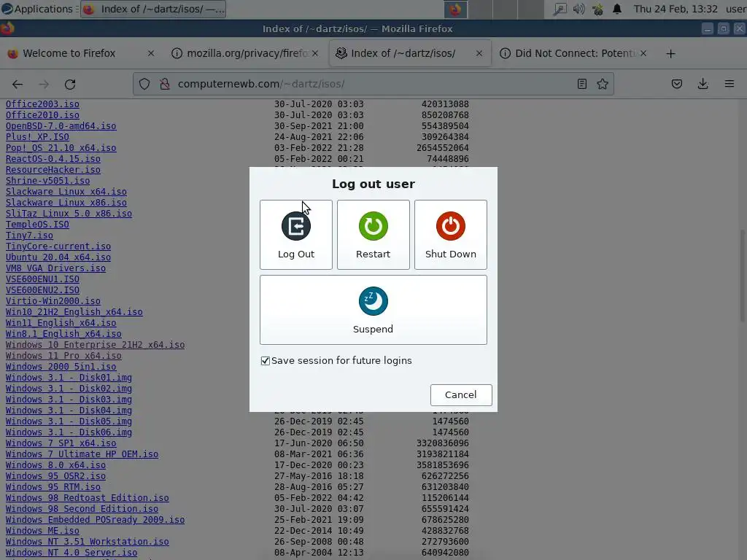Open Windows_7_SP1_x64.iso link

pos(61,444)
